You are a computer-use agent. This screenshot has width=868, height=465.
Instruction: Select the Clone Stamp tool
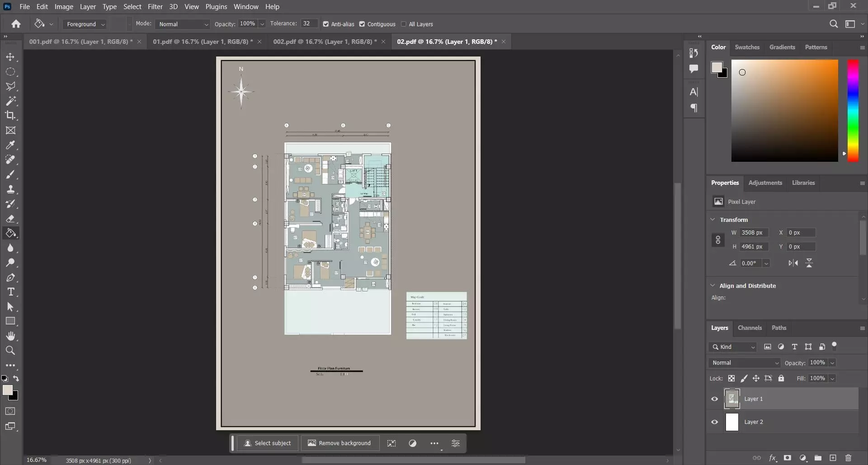[x=10, y=189]
